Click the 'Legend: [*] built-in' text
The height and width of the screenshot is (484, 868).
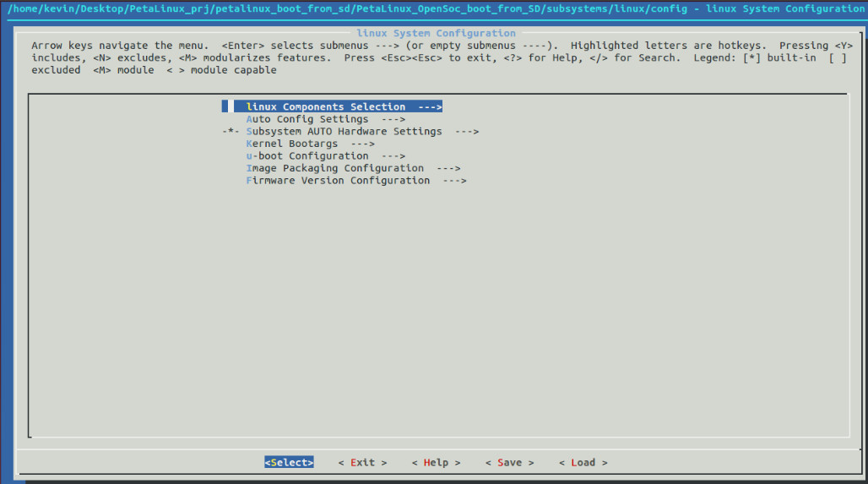pyautogui.click(x=755, y=57)
